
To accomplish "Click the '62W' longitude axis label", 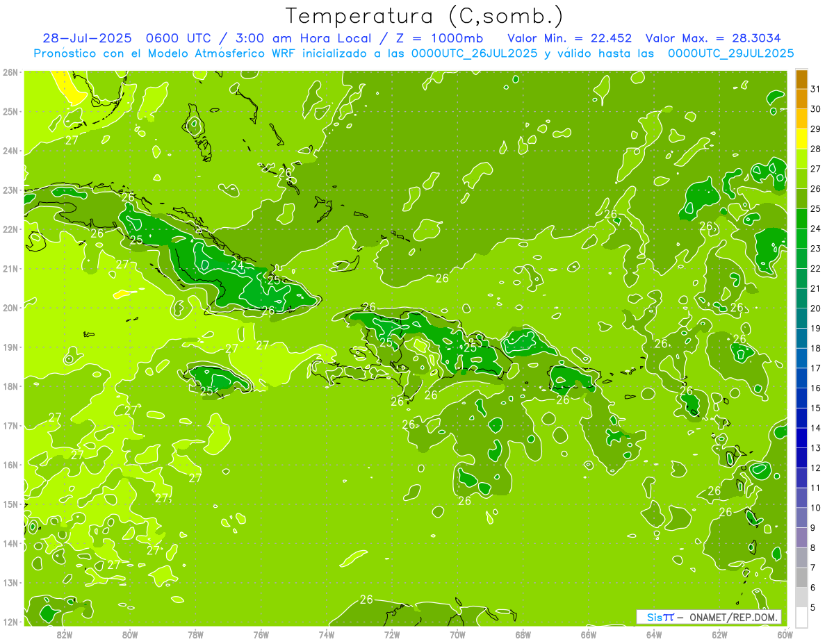I will click(x=719, y=634).
